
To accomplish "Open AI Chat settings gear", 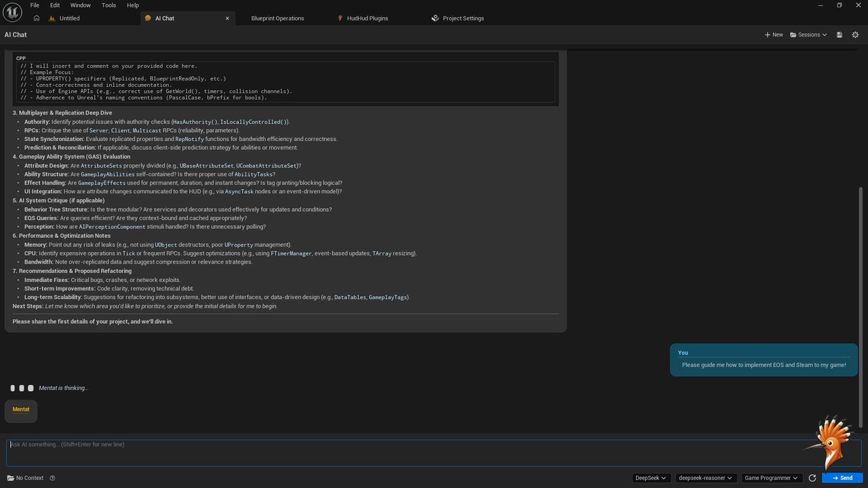I will (855, 35).
